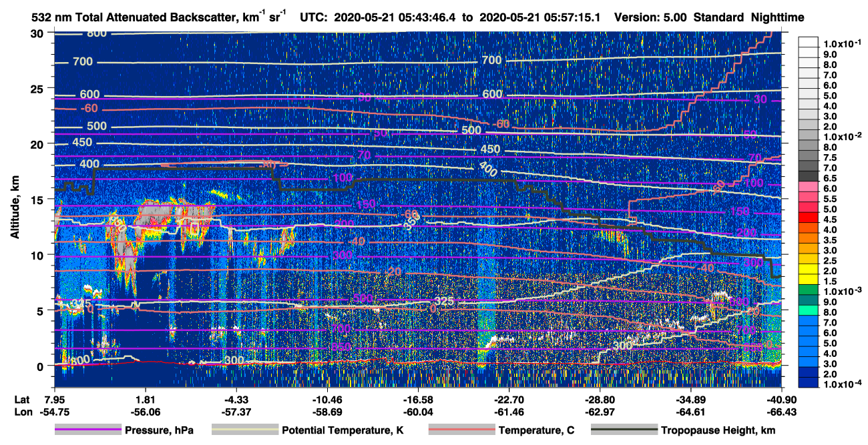Click the salmon Temperature legend line swatch
The width and height of the screenshot is (868, 445).
click(461, 430)
